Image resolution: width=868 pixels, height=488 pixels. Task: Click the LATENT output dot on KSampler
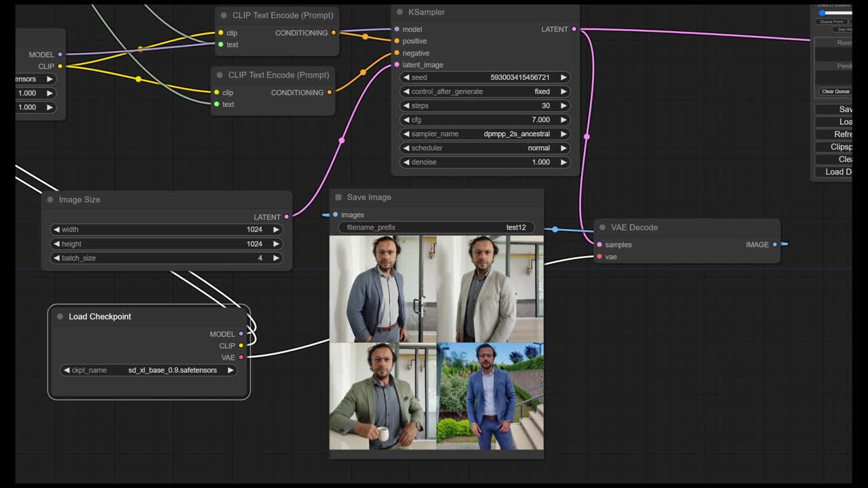[x=574, y=29]
